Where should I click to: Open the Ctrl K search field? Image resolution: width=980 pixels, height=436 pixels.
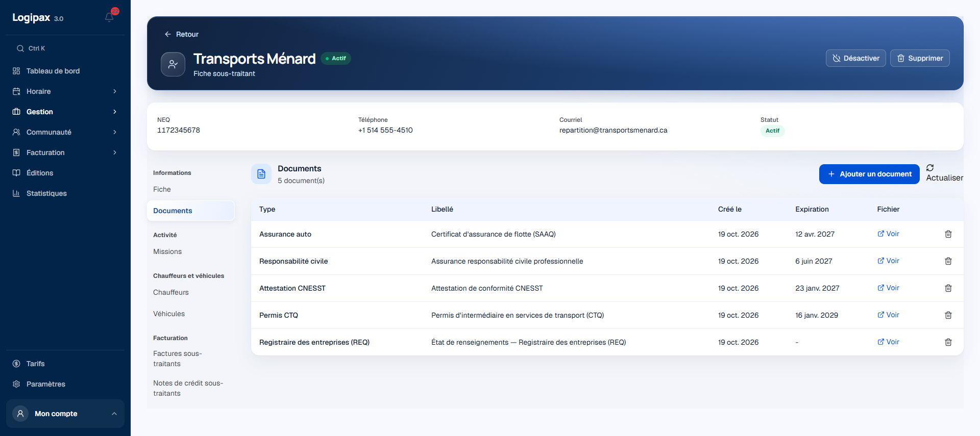65,48
